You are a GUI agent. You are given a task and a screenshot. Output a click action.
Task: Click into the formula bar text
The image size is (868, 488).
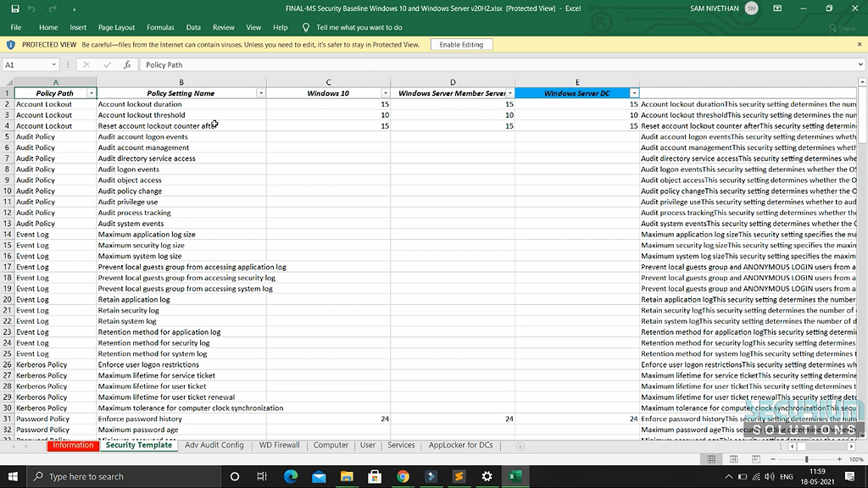tap(498, 64)
